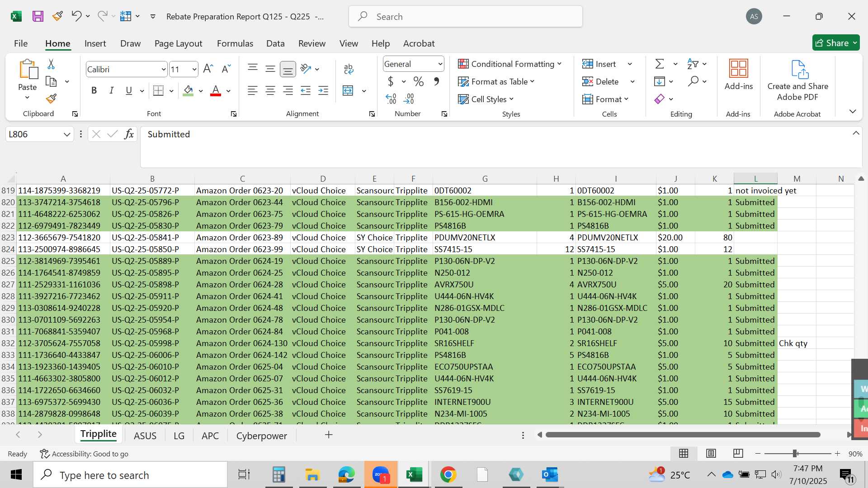Open the Formulas ribbon tab
Image resolution: width=868 pixels, height=488 pixels.
(x=235, y=43)
